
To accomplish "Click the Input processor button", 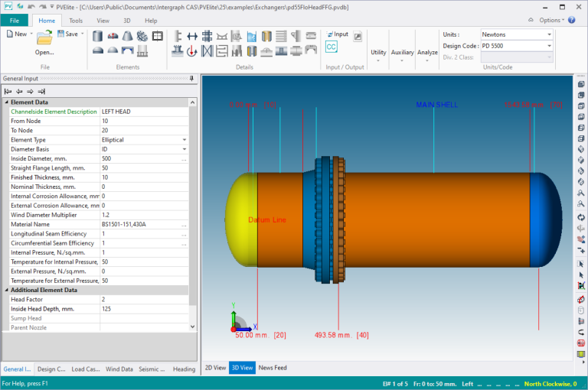I will [x=337, y=34].
